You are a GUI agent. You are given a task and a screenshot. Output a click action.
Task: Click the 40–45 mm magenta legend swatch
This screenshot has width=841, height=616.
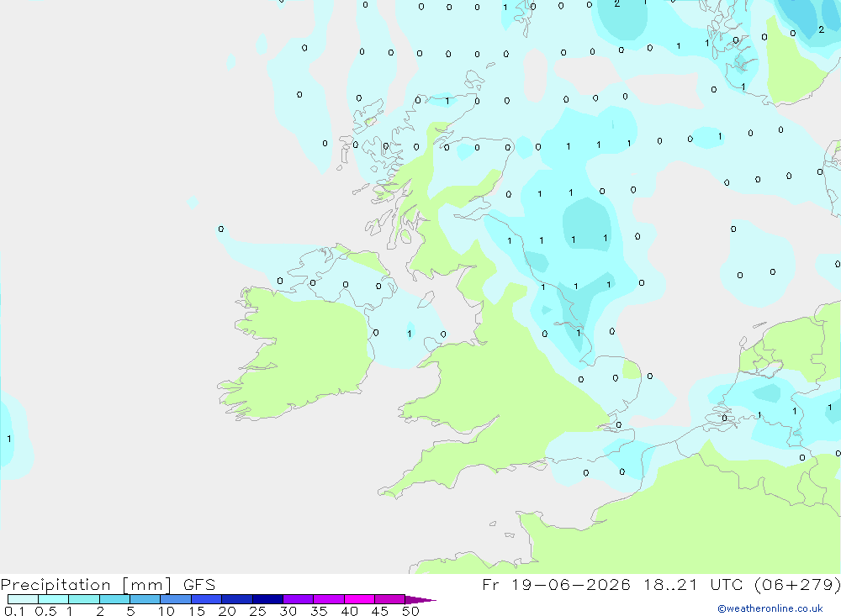tap(359, 599)
